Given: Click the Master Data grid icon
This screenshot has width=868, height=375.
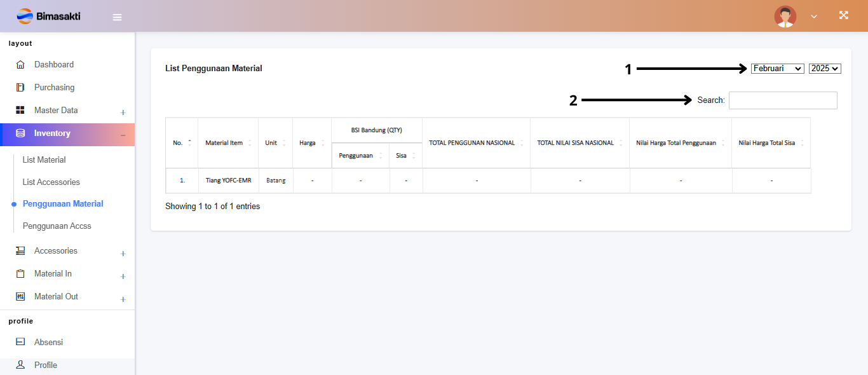Looking at the screenshot, I should (20, 111).
